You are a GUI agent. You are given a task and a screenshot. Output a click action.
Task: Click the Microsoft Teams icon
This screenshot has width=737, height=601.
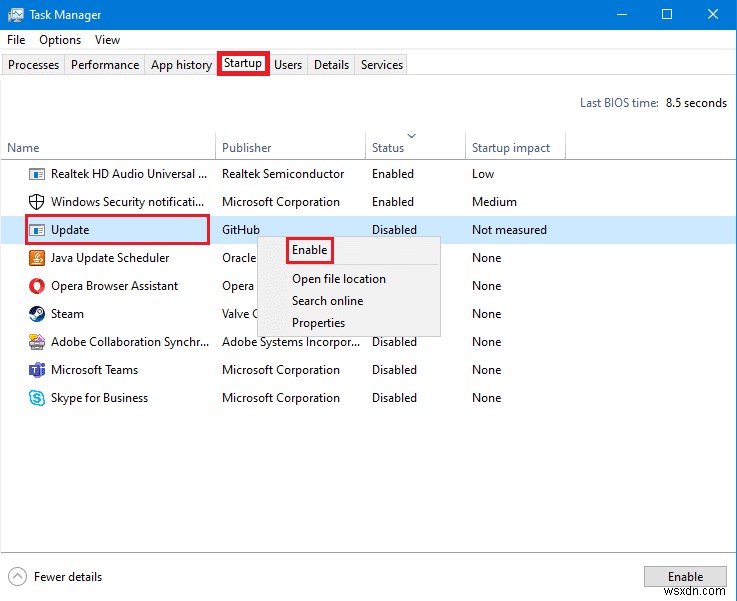pos(37,370)
